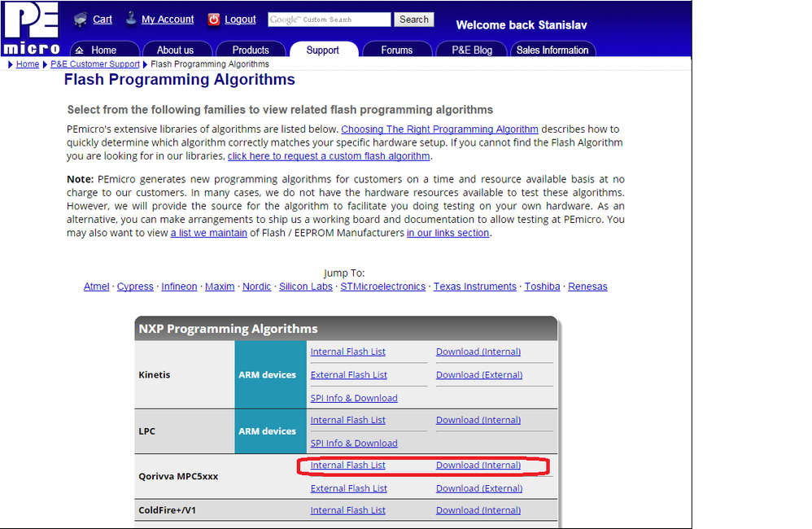Jump to Toshiba section
812x529 pixels.
click(542, 286)
